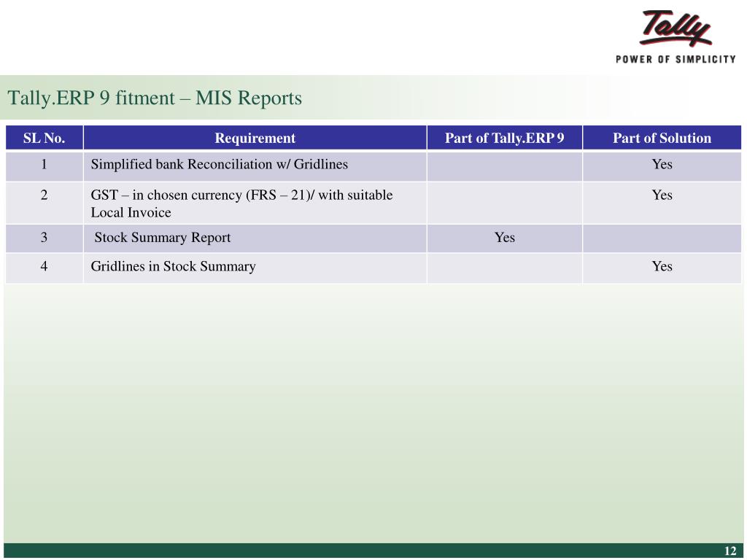Select the 'Part of Solution' header

[662, 138]
